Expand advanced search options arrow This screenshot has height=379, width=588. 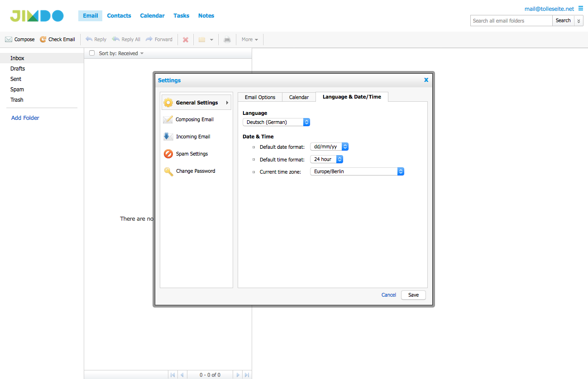578,21
